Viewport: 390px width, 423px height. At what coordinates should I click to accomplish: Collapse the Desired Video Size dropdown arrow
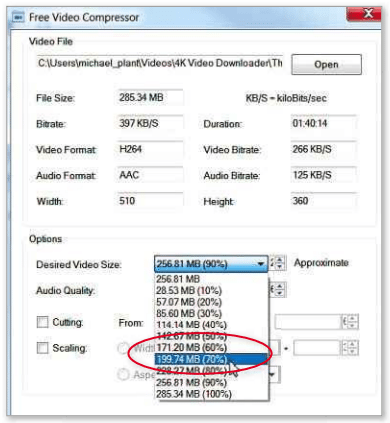[261, 264]
